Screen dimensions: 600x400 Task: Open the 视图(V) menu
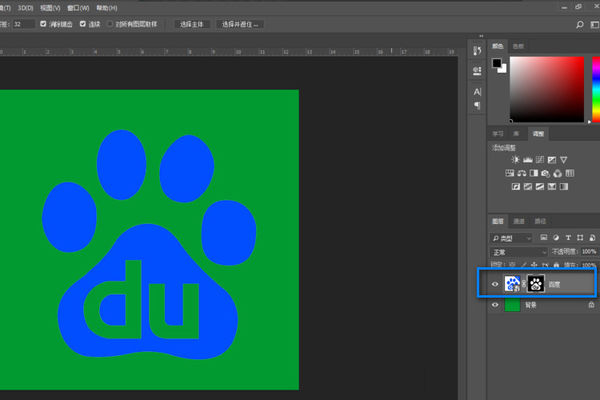[x=50, y=8]
